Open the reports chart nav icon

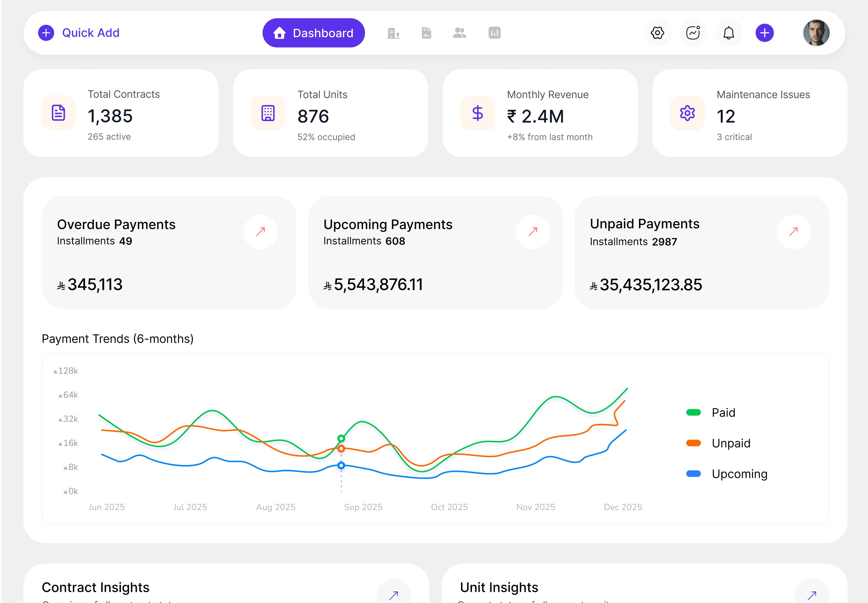coord(494,33)
